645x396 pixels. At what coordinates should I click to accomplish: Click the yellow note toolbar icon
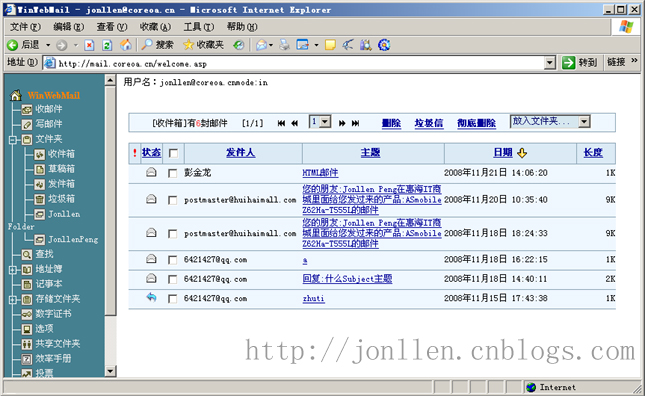[x=330, y=45]
